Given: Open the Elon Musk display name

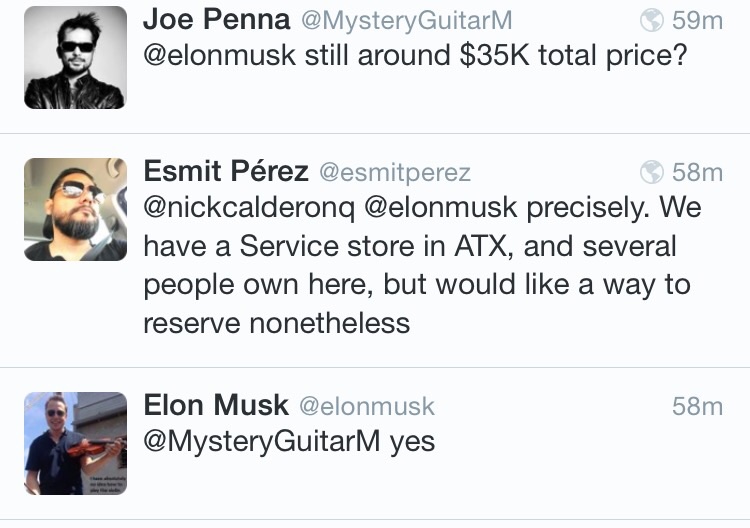Looking at the screenshot, I should 216,406.
